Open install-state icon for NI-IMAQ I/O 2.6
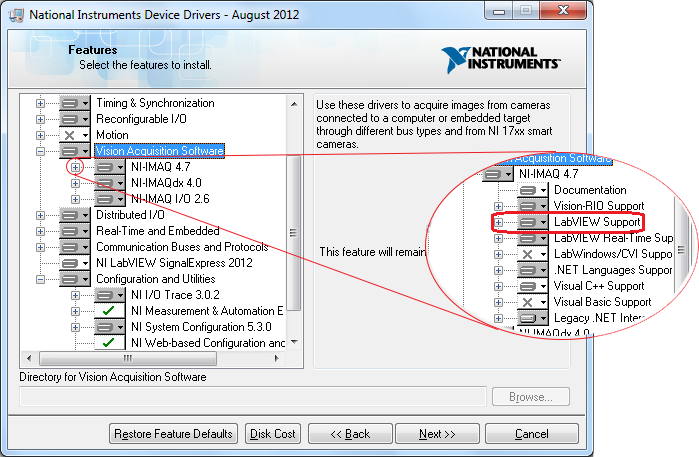Viewport: 699px width, 457px height. click(x=110, y=199)
